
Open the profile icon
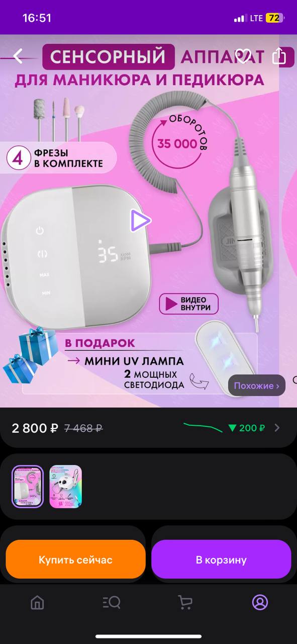260,602
